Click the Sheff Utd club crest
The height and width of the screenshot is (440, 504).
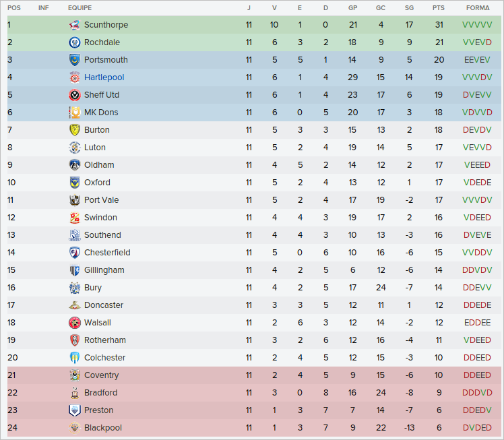coord(75,95)
